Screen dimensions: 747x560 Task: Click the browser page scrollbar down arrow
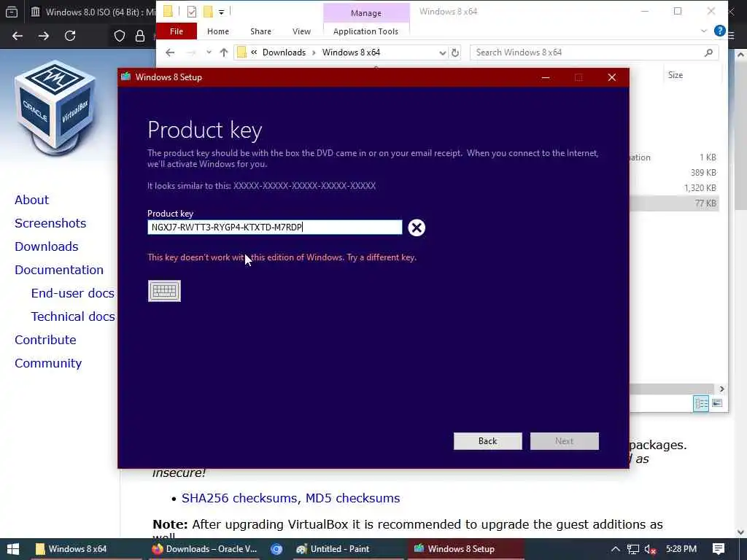click(741, 532)
